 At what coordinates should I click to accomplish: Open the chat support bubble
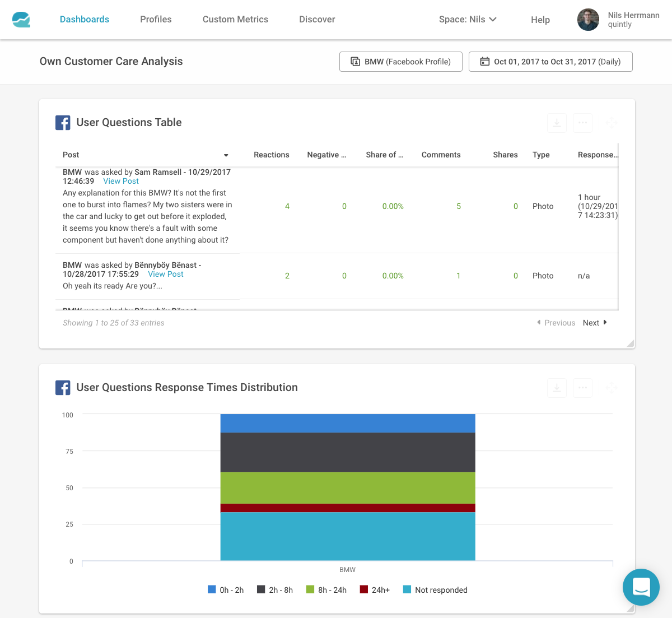(641, 587)
